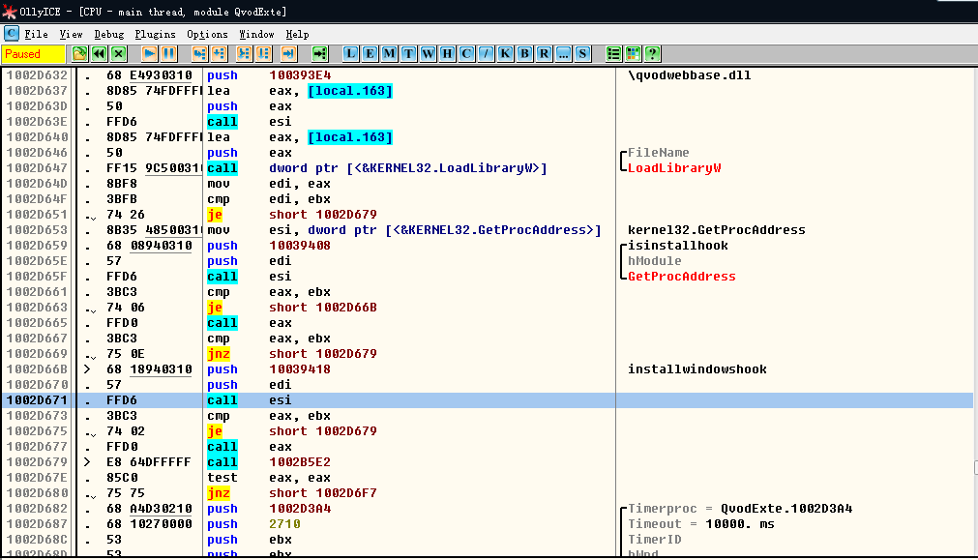
Task: Click the Restart program rewind icon
Action: point(99,54)
